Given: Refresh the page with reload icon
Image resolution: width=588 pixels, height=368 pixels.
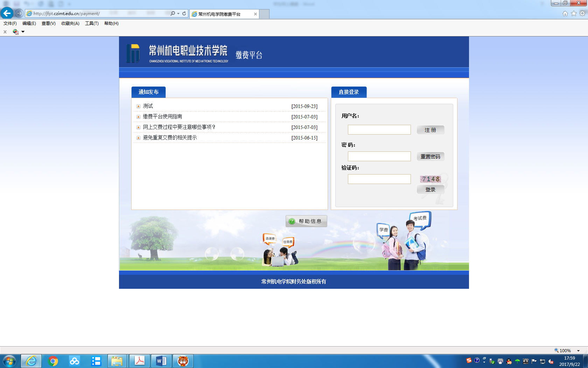Looking at the screenshot, I should [184, 13].
